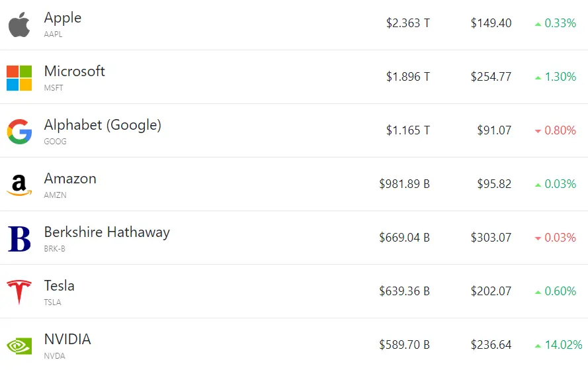Select the green NVIDIA logo

point(19,346)
